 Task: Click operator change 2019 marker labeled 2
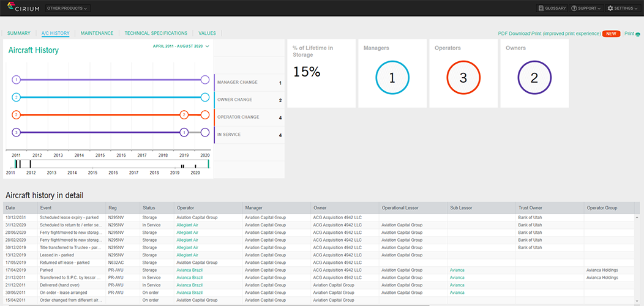[x=184, y=115]
